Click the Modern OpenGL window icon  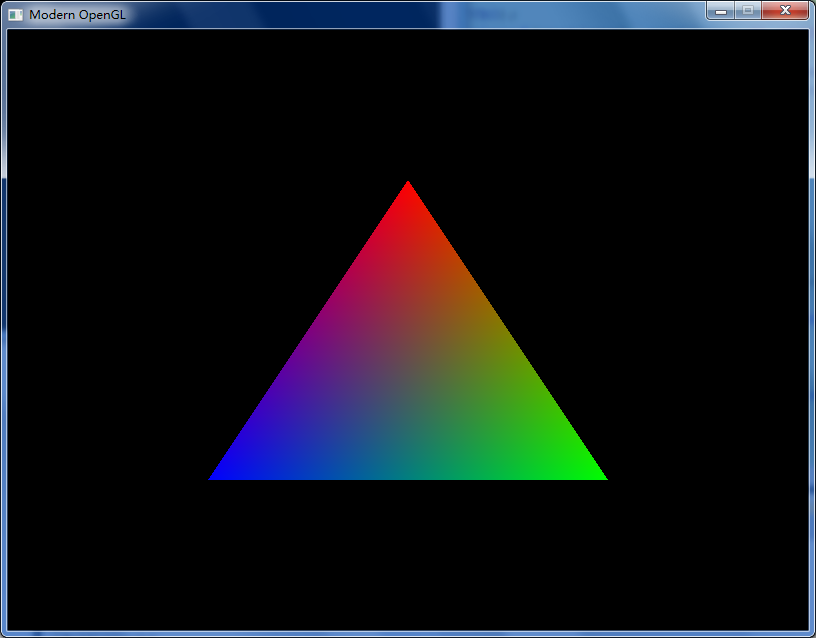[x=16, y=15]
